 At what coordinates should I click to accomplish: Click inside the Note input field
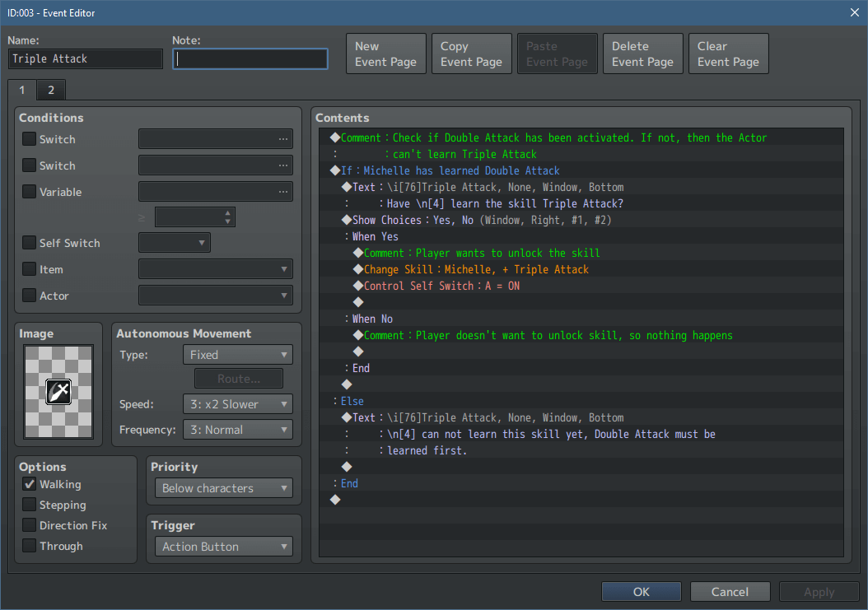point(250,58)
